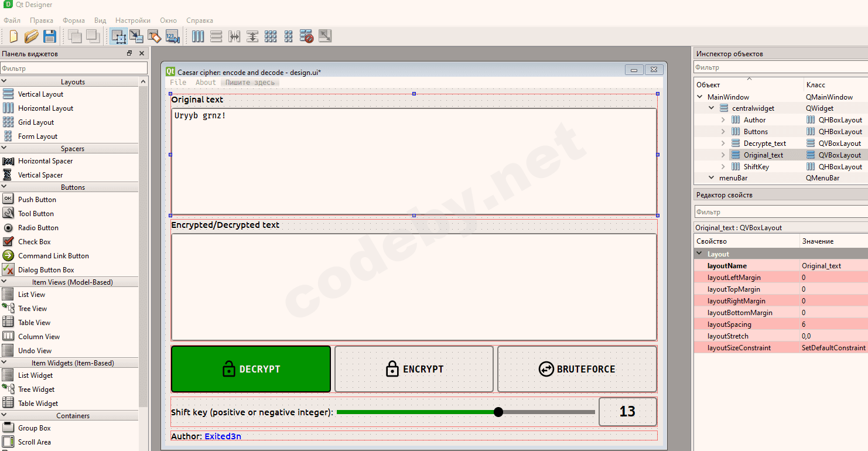Click the ENCRYPT button

point(414,369)
